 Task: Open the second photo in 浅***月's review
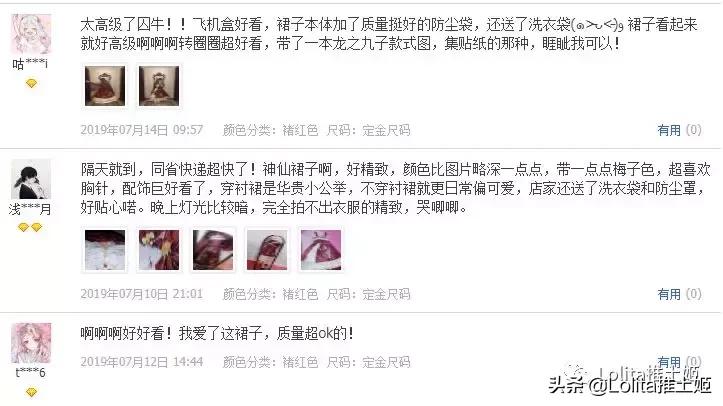[x=159, y=250]
